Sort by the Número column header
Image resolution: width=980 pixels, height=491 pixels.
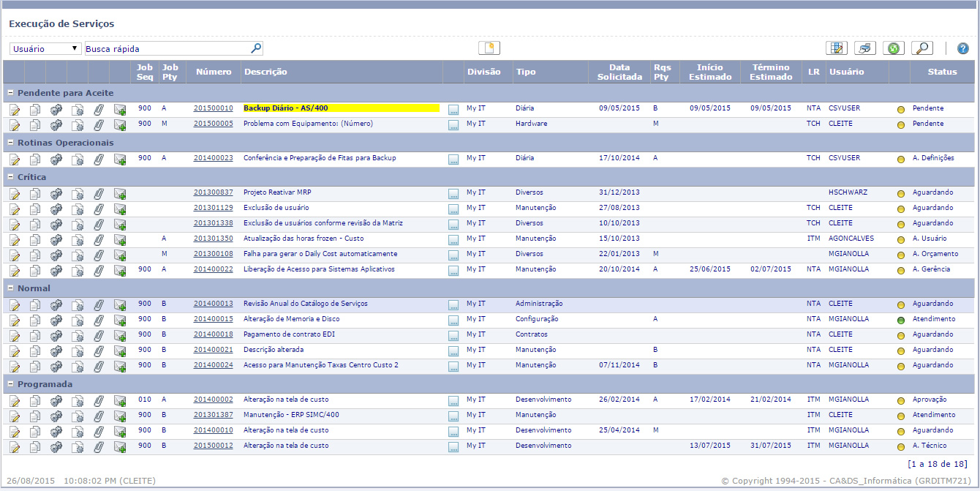pos(213,72)
